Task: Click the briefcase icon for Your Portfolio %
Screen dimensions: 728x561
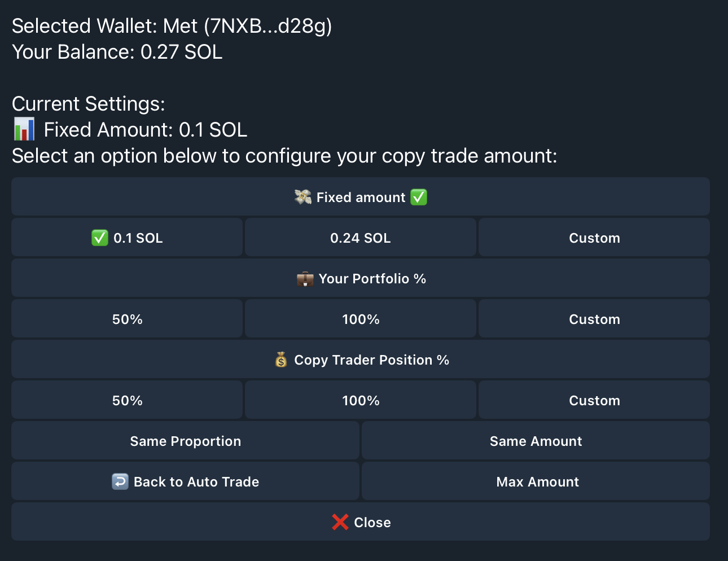Action: 305,278
